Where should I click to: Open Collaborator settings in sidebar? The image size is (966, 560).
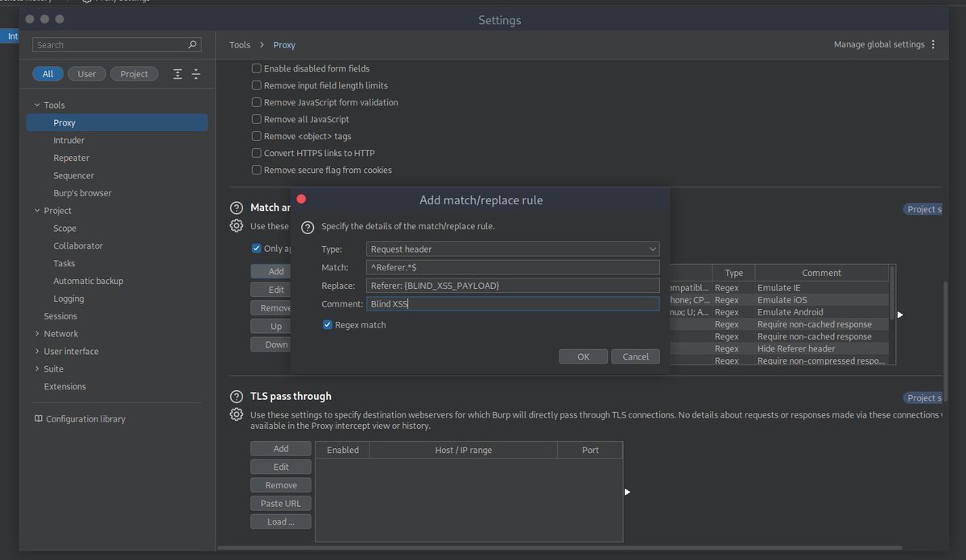(78, 246)
